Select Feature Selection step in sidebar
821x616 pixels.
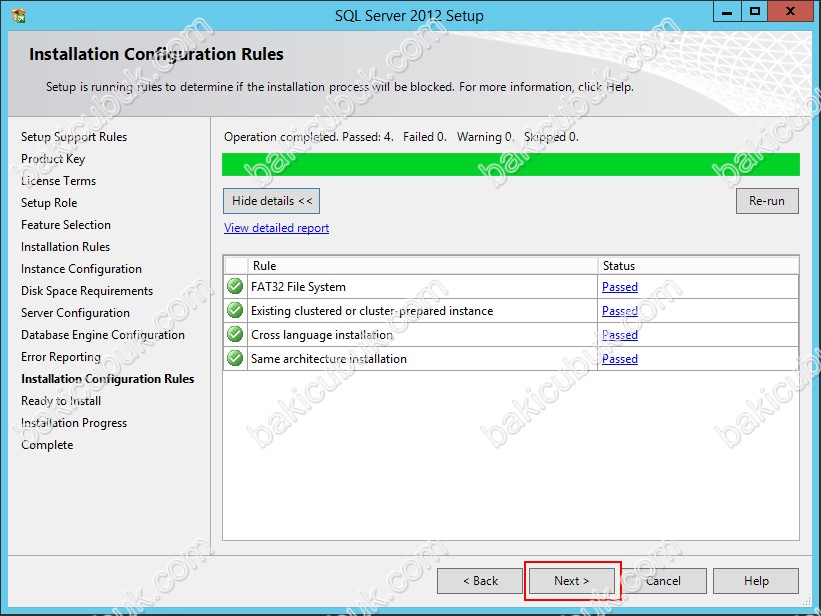pyautogui.click(x=66, y=225)
